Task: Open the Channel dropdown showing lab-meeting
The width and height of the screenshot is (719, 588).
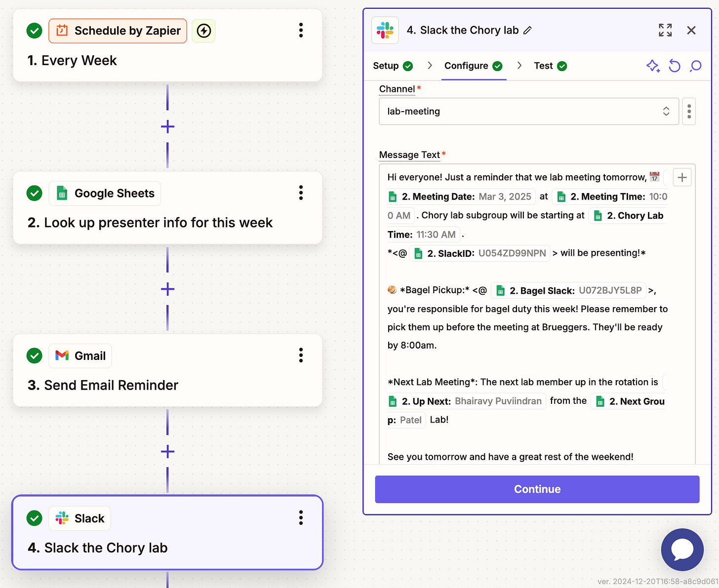Action: tap(529, 111)
